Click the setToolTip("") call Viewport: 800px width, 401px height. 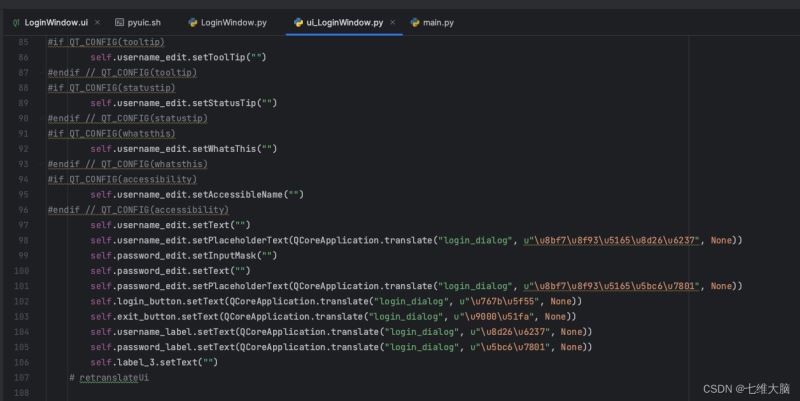(229, 57)
